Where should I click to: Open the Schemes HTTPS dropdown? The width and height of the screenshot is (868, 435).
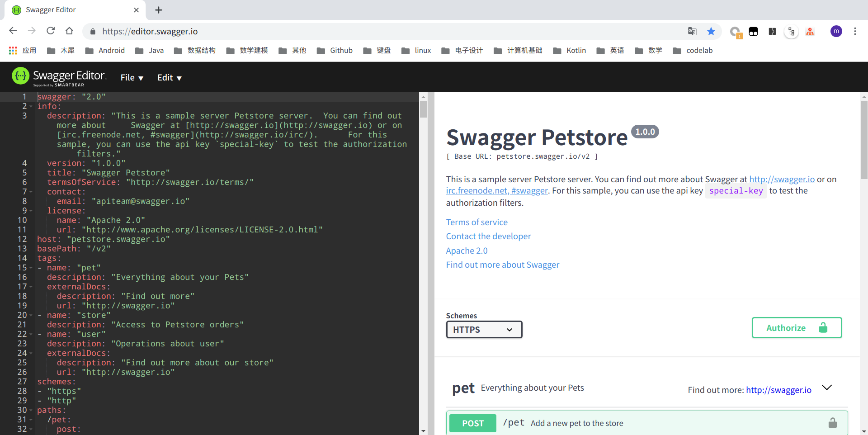point(484,330)
